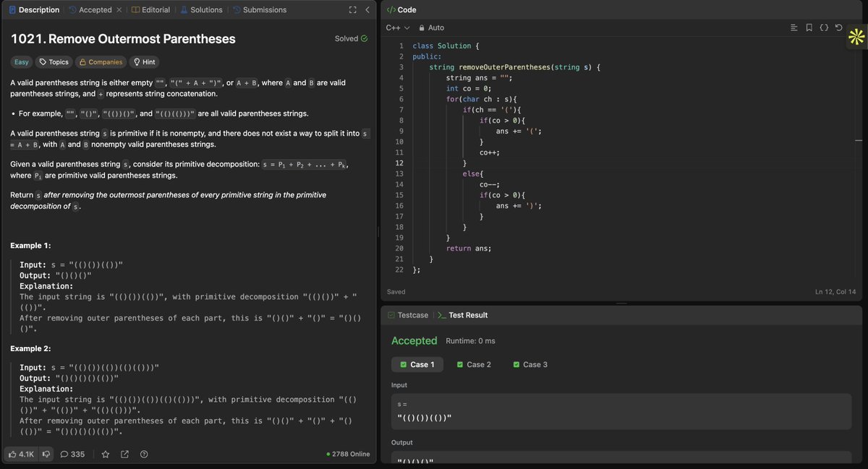Select Case 2 result
868x469 pixels.
[474, 364]
